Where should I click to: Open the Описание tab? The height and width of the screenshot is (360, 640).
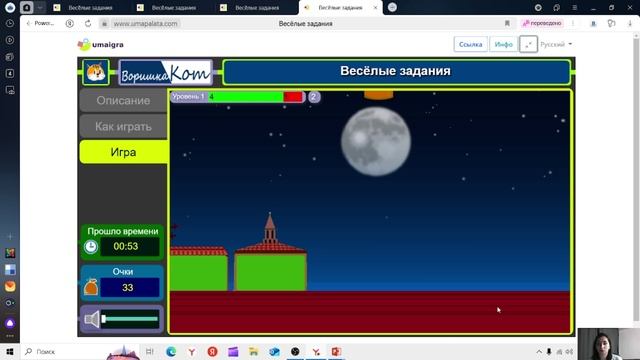point(123,100)
